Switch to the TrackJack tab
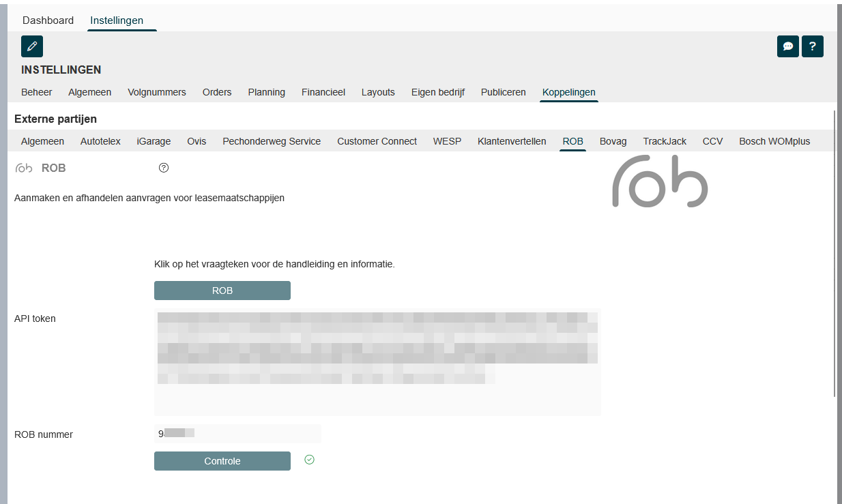The width and height of the screenshot is (842, 504). [665, 141]
